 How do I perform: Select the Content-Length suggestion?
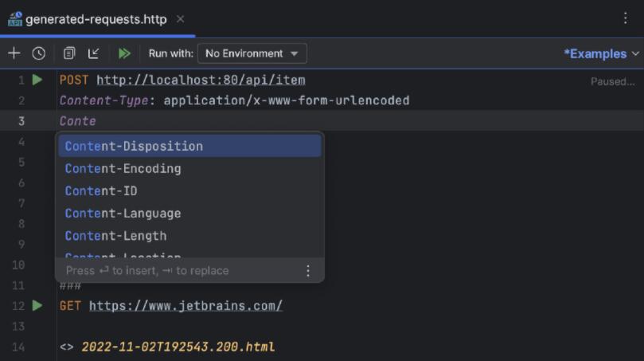click(115, 235)
